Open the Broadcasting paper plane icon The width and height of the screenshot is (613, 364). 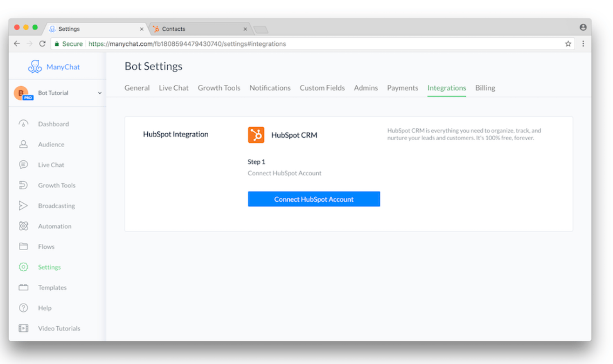tap(23, 205)
